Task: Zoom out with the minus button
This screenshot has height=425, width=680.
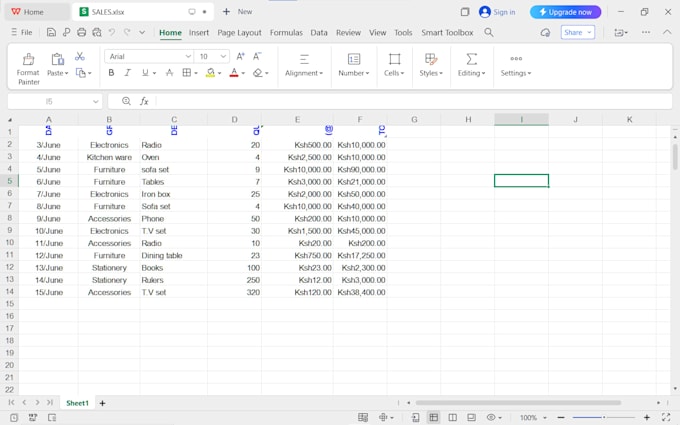Action: [561, 417]
